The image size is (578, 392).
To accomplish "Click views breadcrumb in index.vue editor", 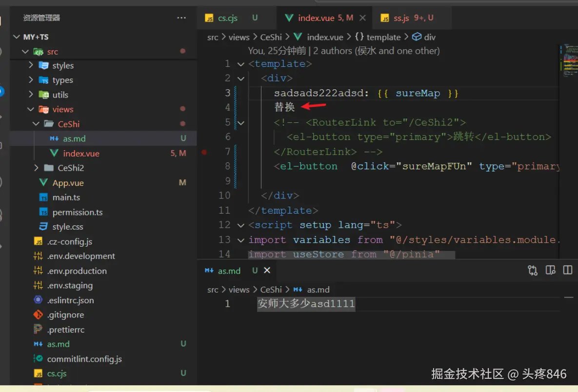I will coord(239,37).
